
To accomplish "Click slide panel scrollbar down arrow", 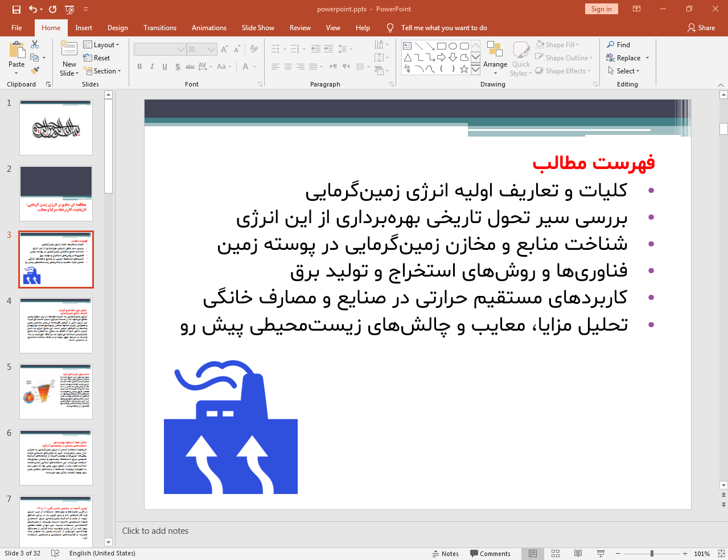I will click(109, 542).
